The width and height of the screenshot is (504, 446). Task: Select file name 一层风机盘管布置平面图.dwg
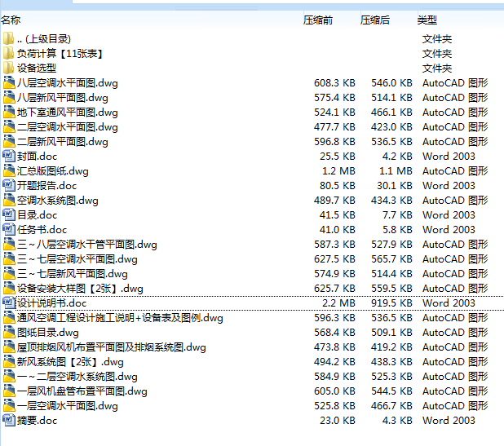coord(82,391)
